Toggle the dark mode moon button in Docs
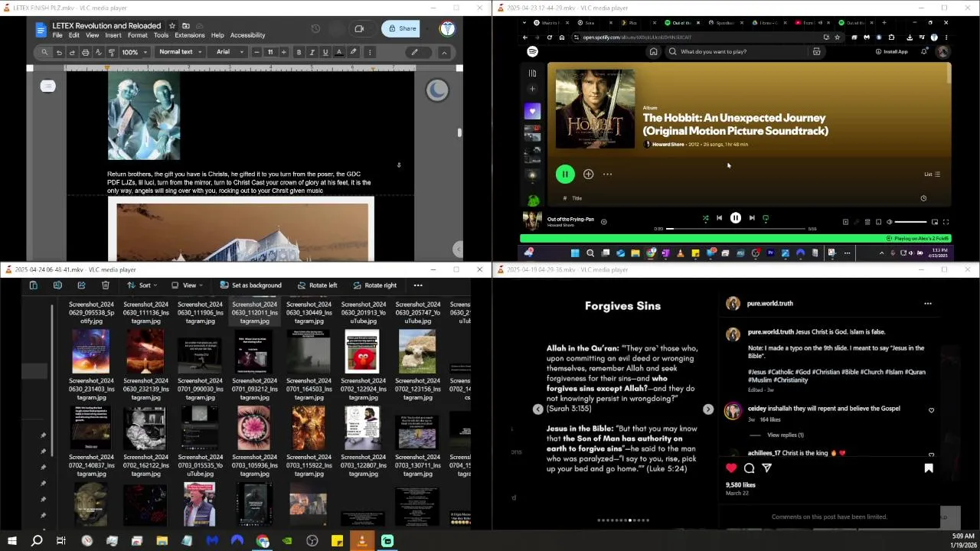Screen dimensions: 980x551 [x=437, y=90]
